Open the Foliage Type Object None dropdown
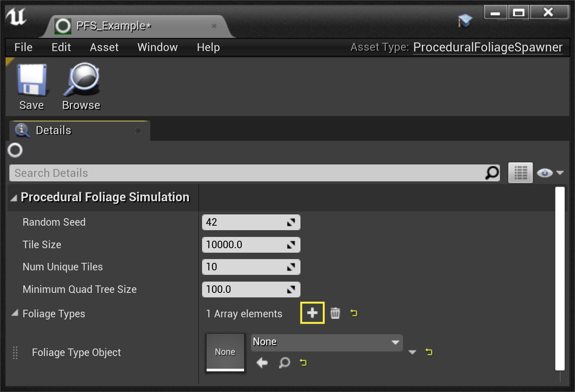Viewport: 575px width, 392px height. (326, 342)
